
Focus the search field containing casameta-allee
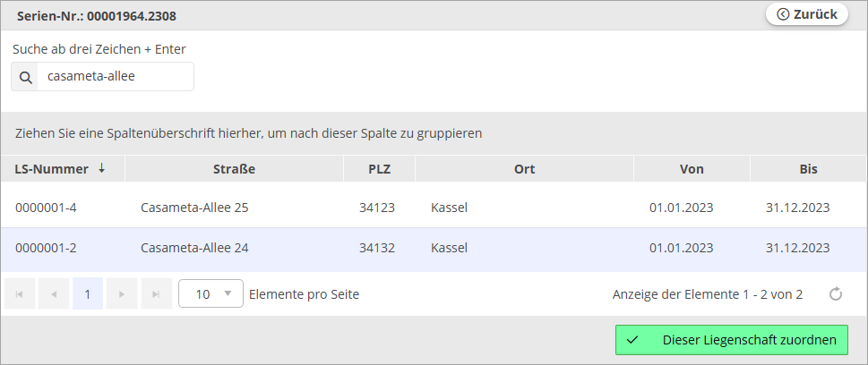(x=116, y=77)
